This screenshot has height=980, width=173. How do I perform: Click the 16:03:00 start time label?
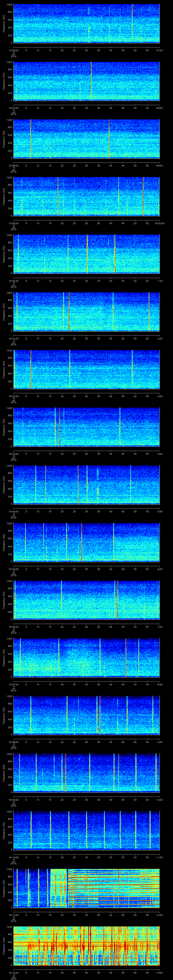click(x=13, y=454)
